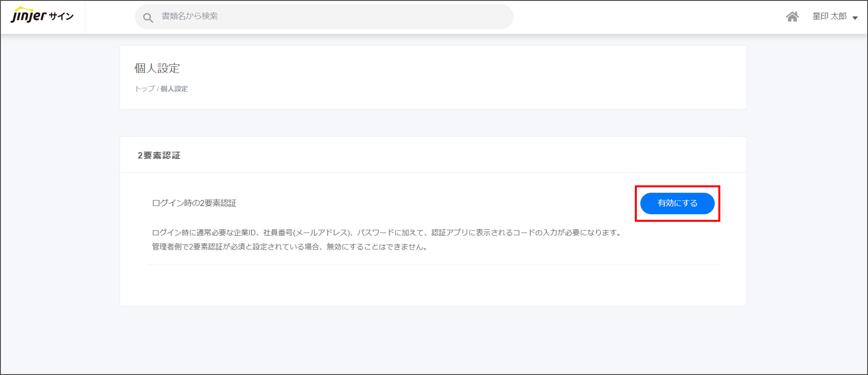Click the 個人設定 page title
Viewport: 868px width, 375px height.
[x=157, y=68]
